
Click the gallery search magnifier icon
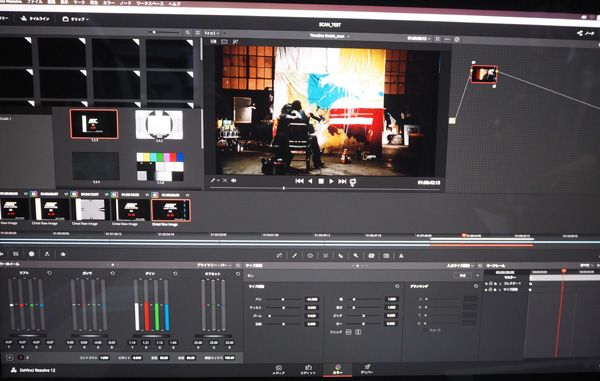[x=188, y=33]
